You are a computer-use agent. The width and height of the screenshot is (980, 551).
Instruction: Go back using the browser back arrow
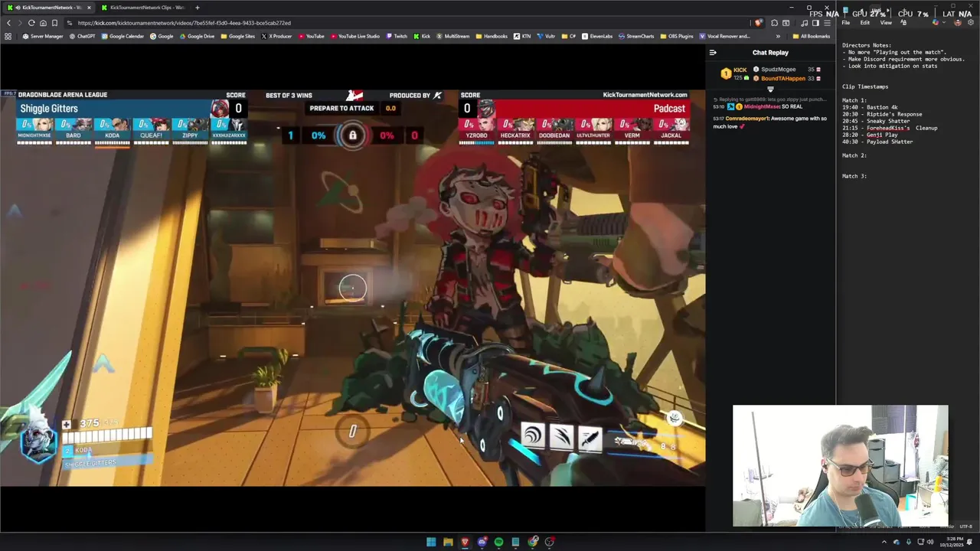[8, 23]
